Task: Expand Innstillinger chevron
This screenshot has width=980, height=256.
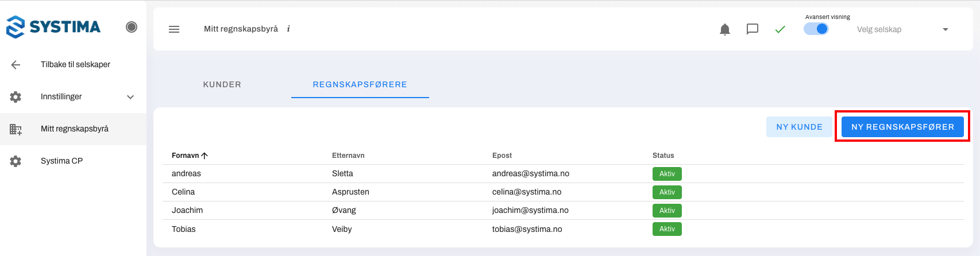Action: click(130, 97)
